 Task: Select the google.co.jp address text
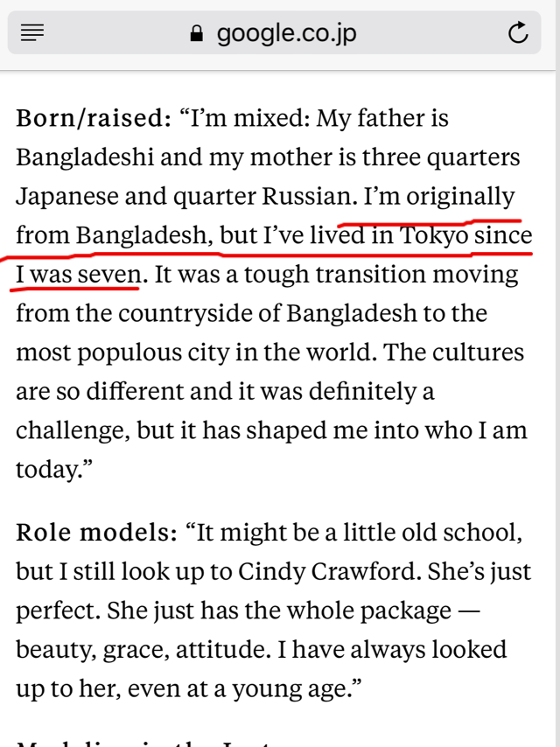(286, 33)
